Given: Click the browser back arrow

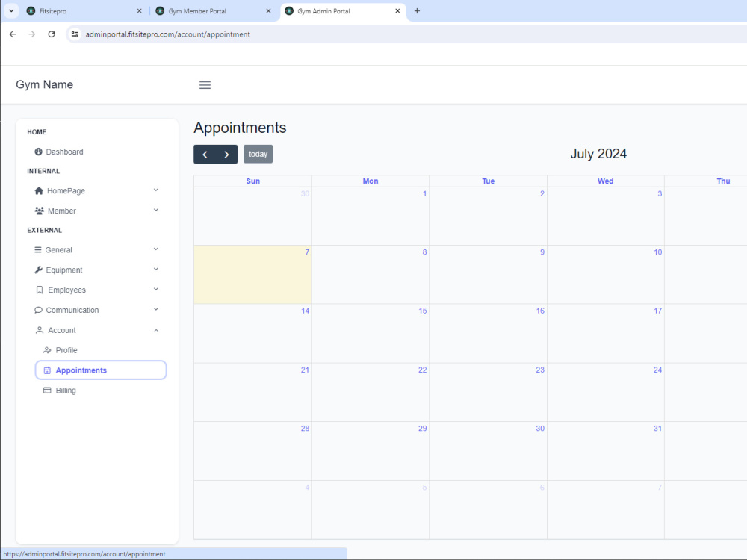Looking at the screenshot, I should coord(13,34).
